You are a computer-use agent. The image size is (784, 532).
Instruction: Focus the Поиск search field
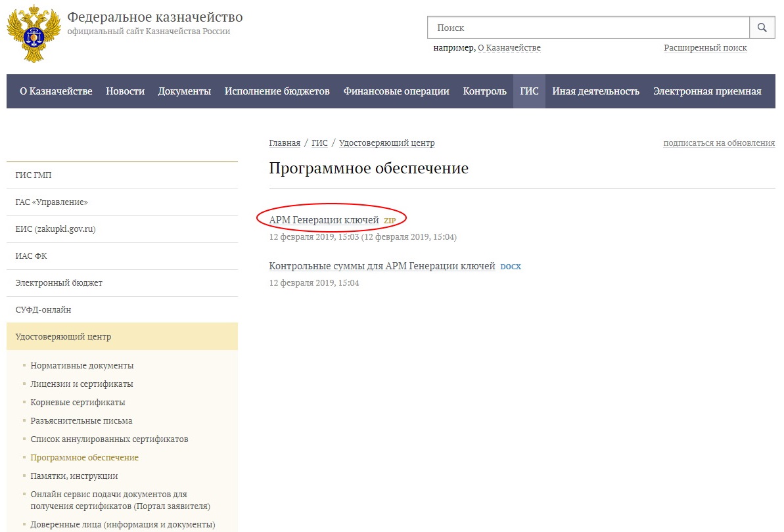coord(589,28)
